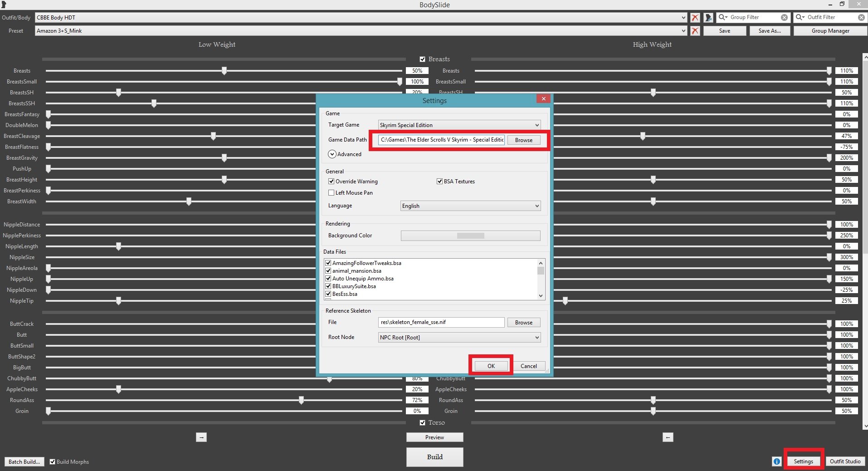Disable the Override Warning checkbox
Screen dimensions: 868x471
tap(332, 182)
